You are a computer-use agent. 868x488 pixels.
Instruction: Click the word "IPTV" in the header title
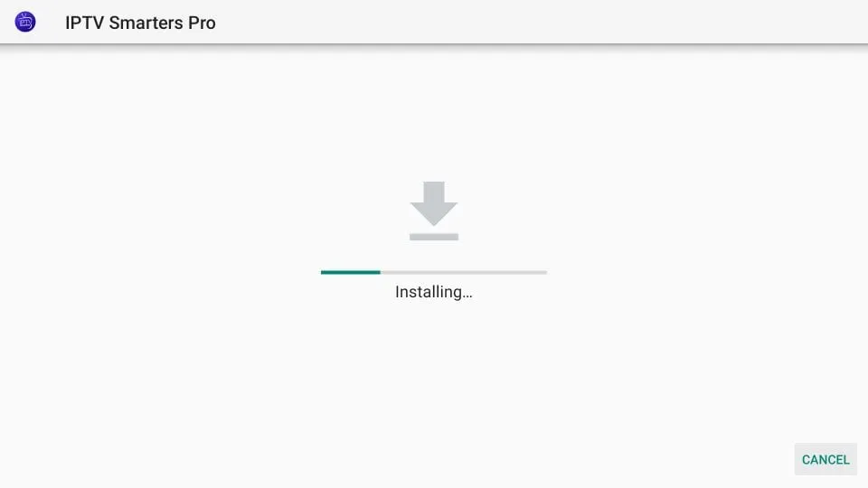coord(85,23)
